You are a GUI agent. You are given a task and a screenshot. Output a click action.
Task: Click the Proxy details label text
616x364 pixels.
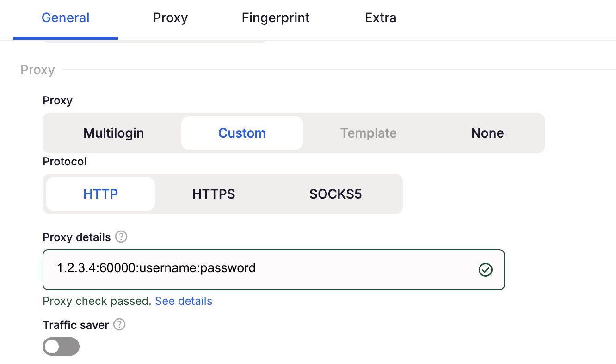tap(77, 237)
